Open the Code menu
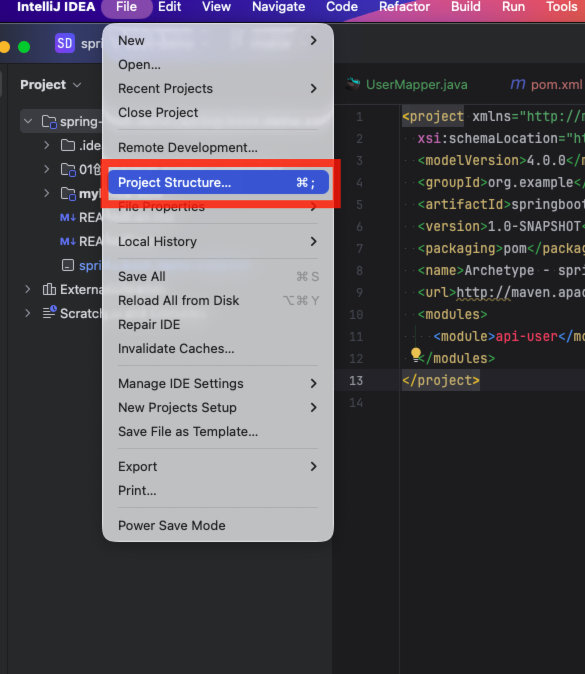The width and height of the screenshot is (585, 674). point(342,7)
